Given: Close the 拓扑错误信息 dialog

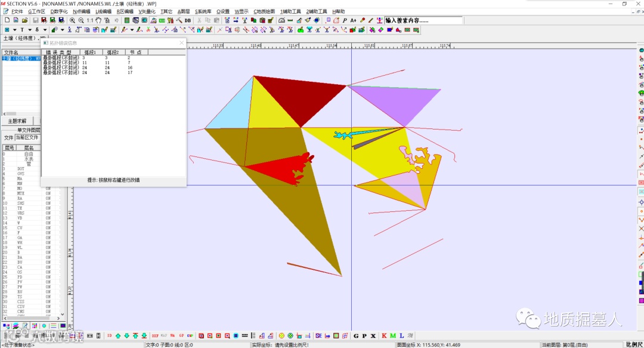Looking at the screenshot, I should click(181, 43).
